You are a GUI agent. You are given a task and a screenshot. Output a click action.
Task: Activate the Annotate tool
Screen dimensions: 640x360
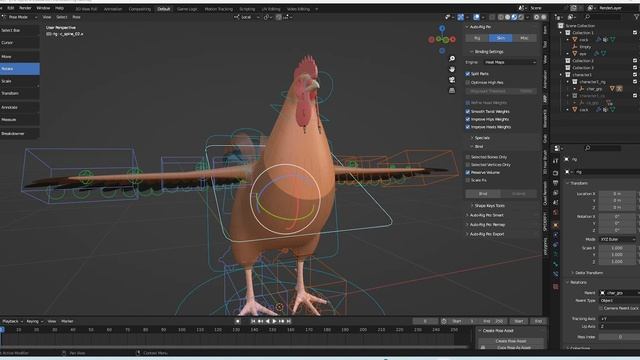(x=20, y=107)
